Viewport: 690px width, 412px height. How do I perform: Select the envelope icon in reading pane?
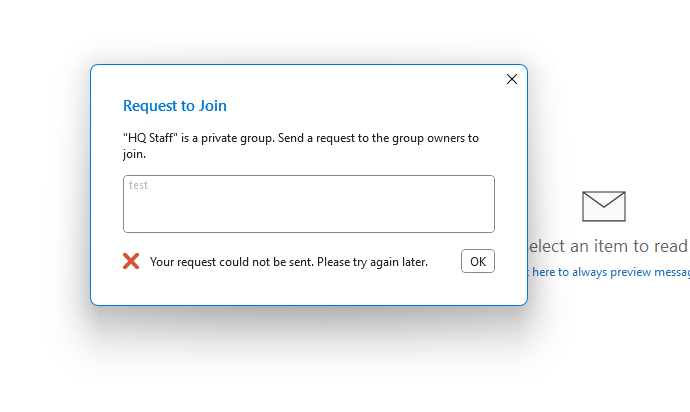pyautogui.click(x=603, y=206)
